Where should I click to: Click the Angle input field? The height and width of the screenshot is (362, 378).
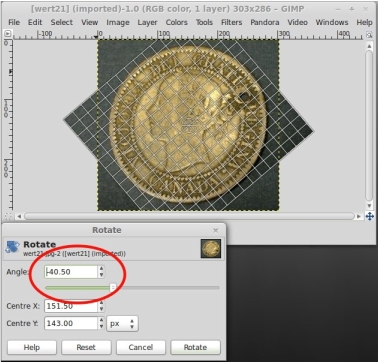tap(71, 272)
